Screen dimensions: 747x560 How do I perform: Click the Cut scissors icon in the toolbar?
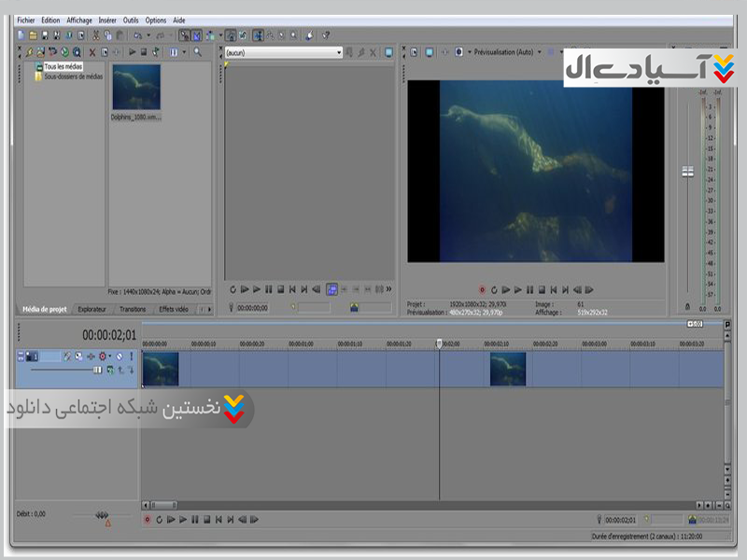point(95,35)
